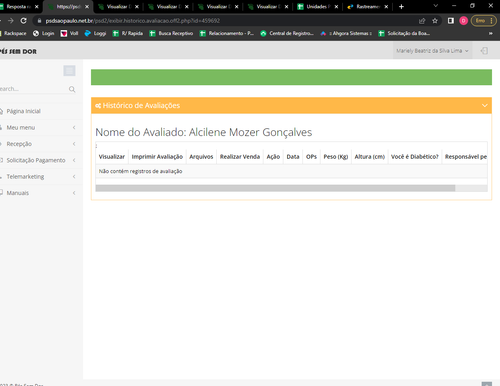Close the Unidades tab
The width and height of the screenshot is (500, 386).
336,7
